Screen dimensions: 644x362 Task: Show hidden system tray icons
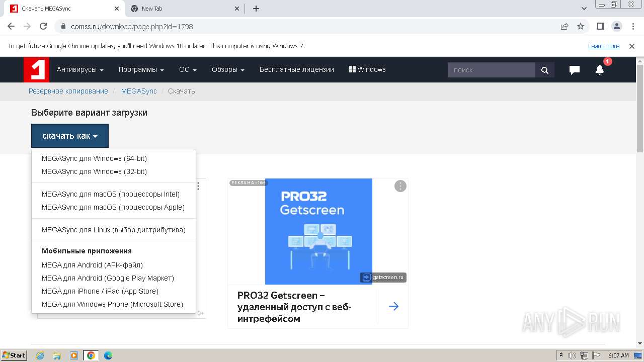(x=561, y=355)
